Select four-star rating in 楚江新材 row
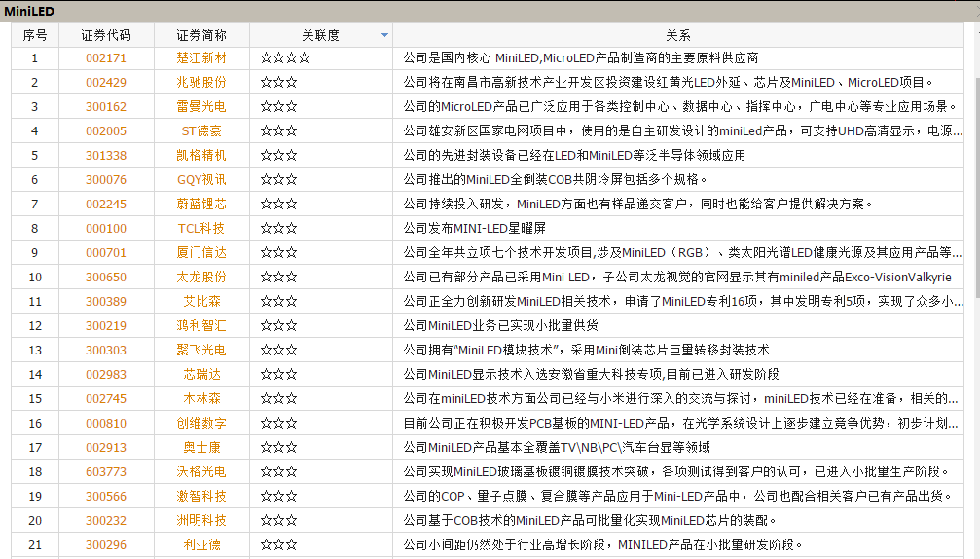The width and height of the screenshot is (980, 559). [x=285, y=58]
